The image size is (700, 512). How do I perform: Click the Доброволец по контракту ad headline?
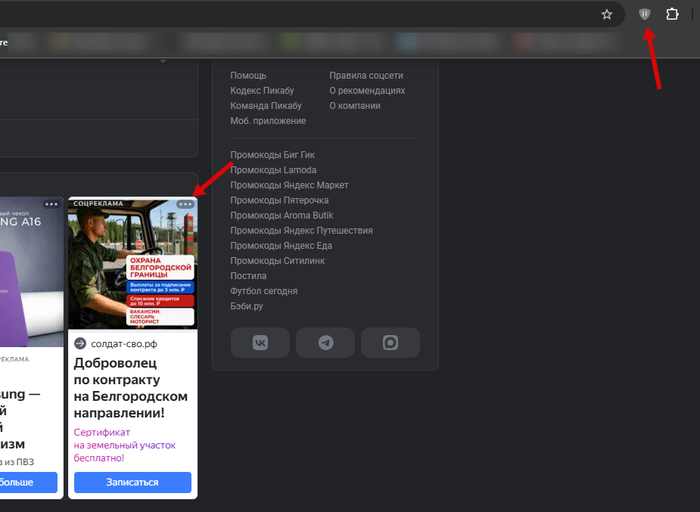tap(130, 388)
